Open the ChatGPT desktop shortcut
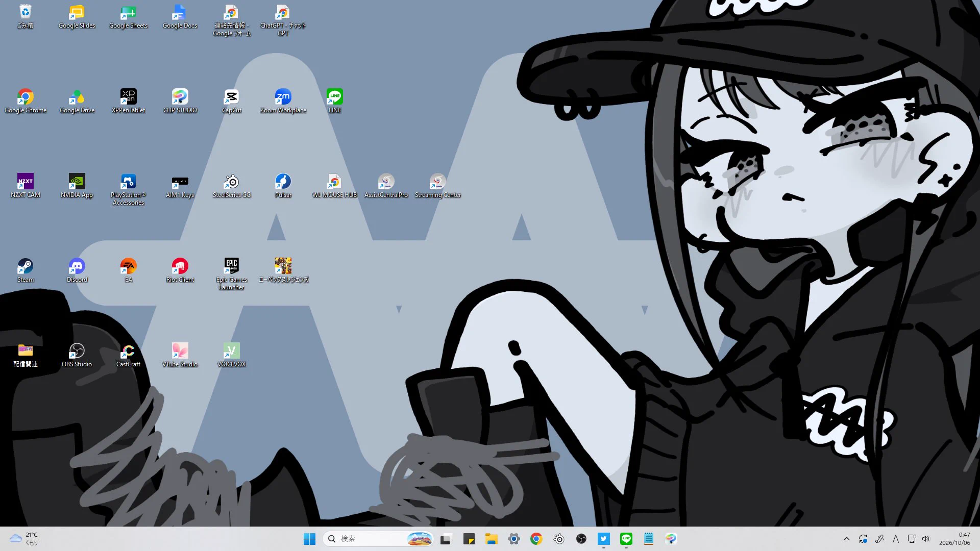This screenshot has height=551, width=980. pos(283,20)
